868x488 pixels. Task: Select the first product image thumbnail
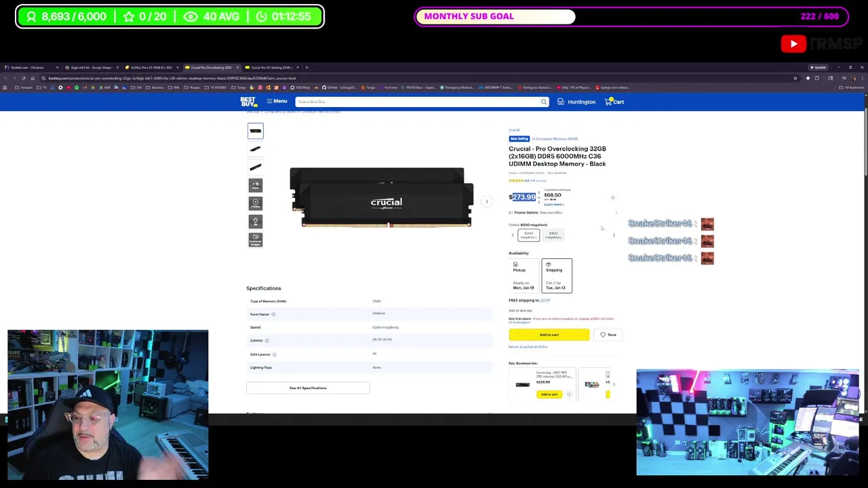pos(256,131)
